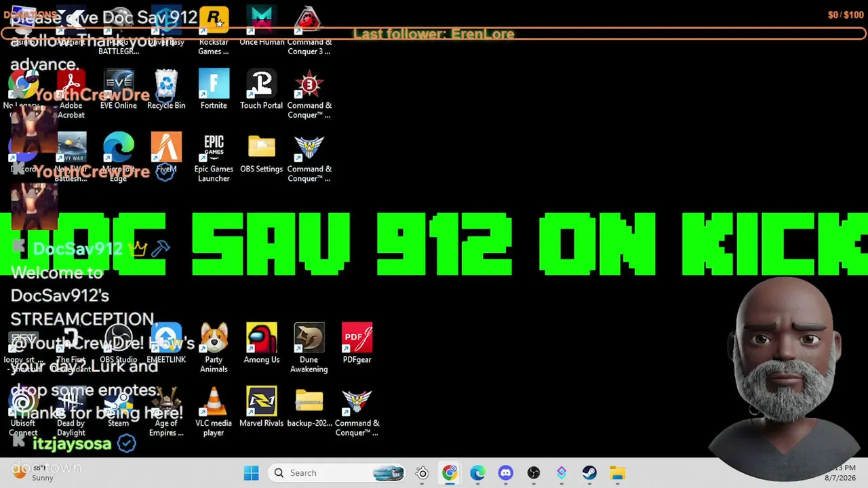Image resolution: width=868 pixels, height=488 pixels.
Task: Open Discord from the taskbar
Action: pos(505,473)
